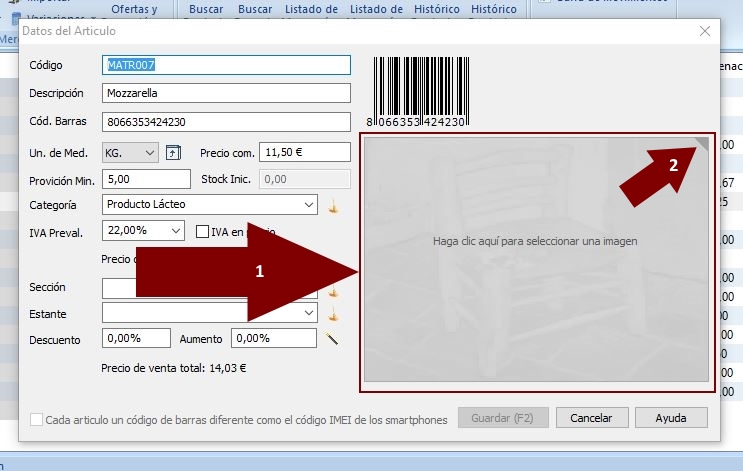Open the Un. de Med. KG. dropdown
The image size is (743, 471).
(x=130, y=153)
